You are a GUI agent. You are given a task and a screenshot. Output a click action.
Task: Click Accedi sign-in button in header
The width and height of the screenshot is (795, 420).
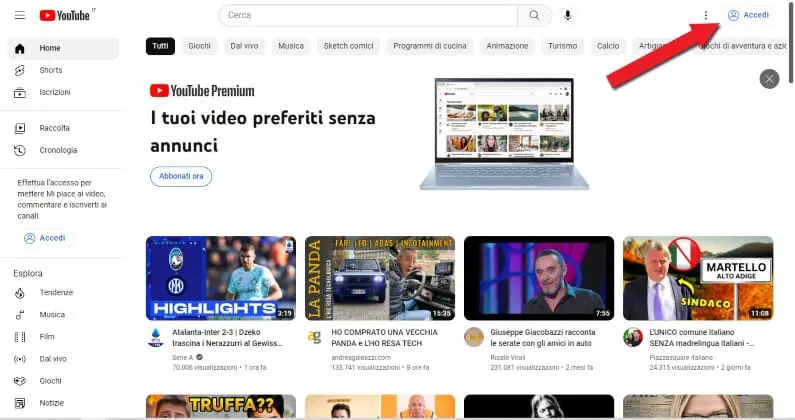pos(749,15)
